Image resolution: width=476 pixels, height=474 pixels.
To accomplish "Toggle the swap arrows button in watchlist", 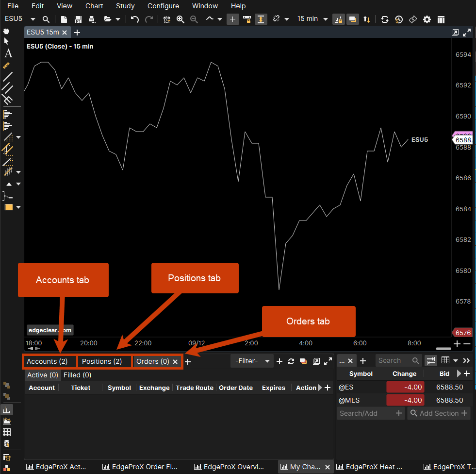I will pos(430,360).
